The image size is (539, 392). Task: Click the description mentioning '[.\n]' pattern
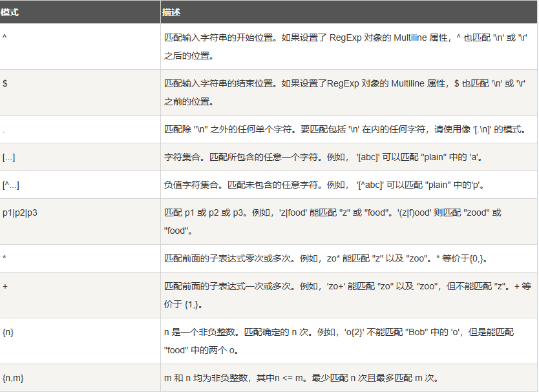(346, 129)
